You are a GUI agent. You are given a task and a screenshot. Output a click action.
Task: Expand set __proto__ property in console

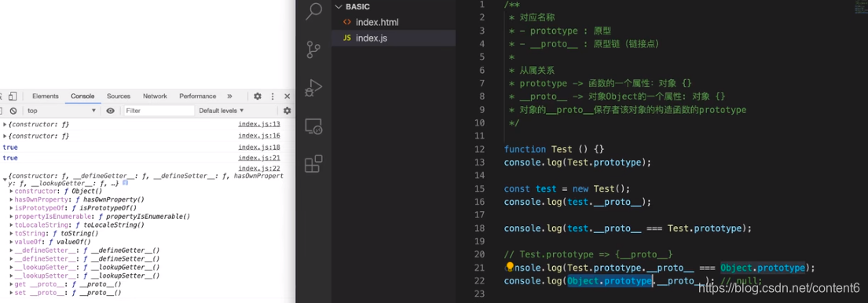(x=12, y=293)
